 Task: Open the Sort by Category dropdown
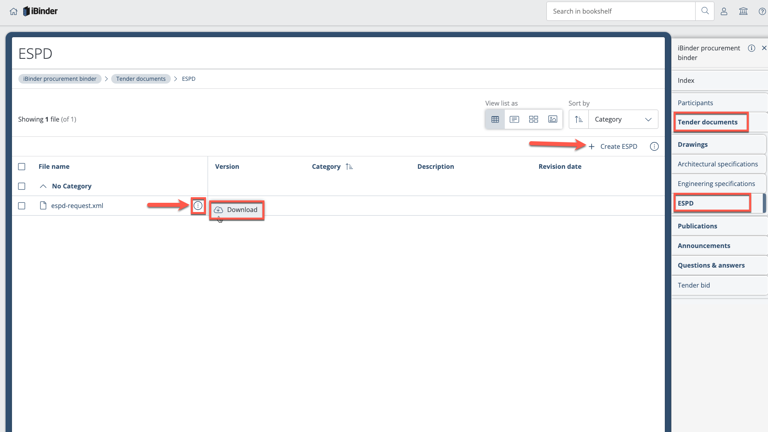point(622,119)
